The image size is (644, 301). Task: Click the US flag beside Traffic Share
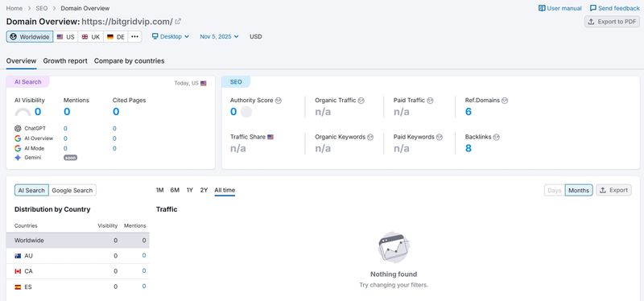270,137
